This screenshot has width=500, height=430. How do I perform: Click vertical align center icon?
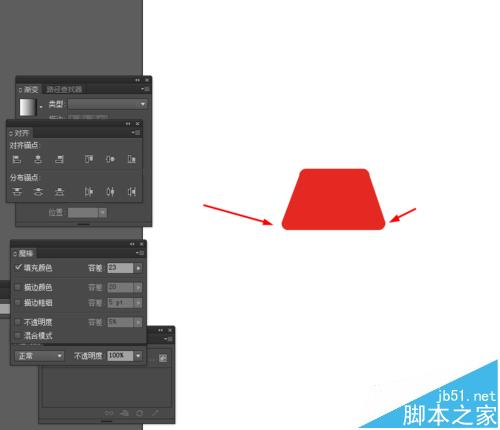click(x=110, y=159)
